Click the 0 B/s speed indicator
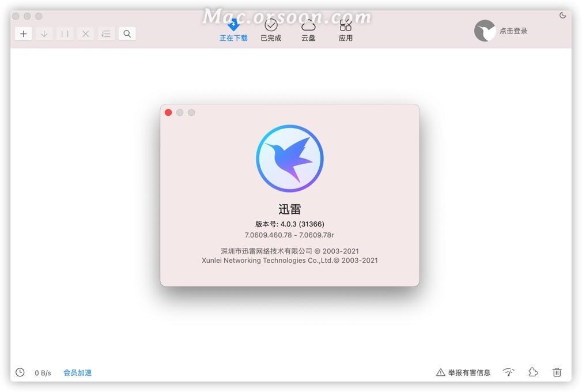This screenshot has height=392, width=582. (x=43, y=373)
